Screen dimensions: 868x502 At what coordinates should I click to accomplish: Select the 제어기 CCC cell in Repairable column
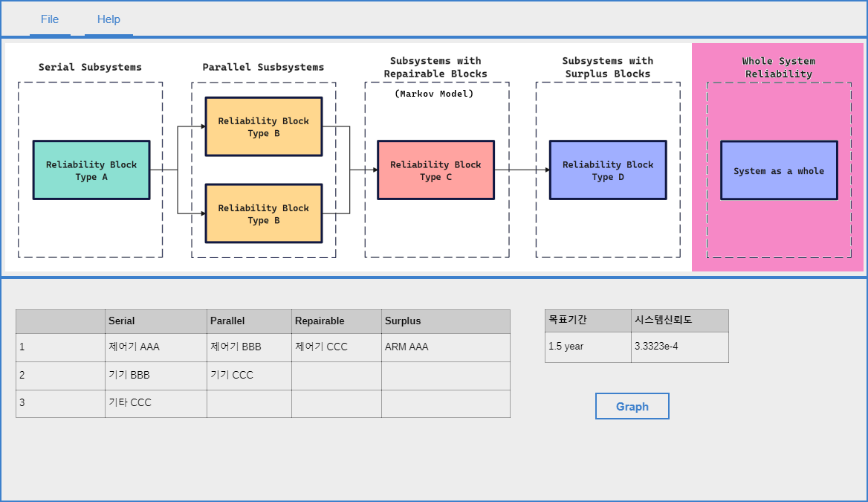[x=336, y=347]
